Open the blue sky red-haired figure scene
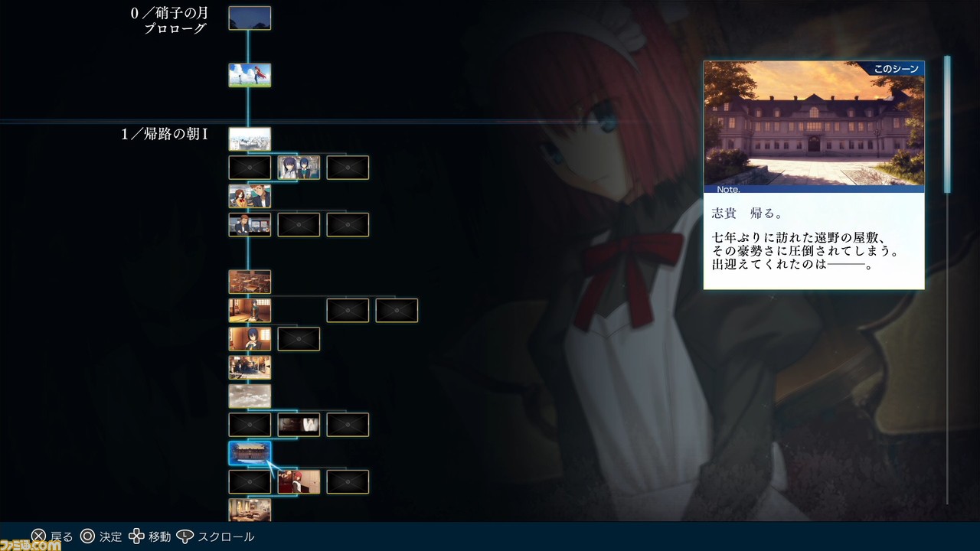980x551 pixels. (x=250, y=75)
